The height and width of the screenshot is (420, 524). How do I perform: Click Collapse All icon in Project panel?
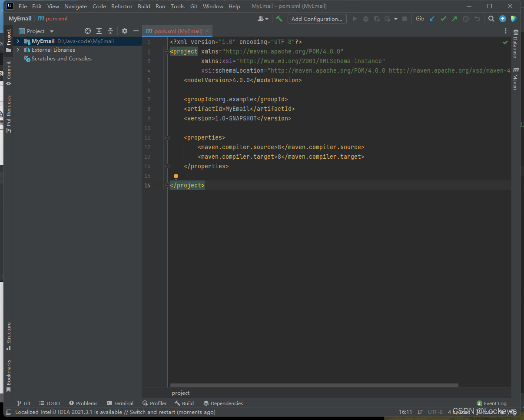tap(110, 31)
